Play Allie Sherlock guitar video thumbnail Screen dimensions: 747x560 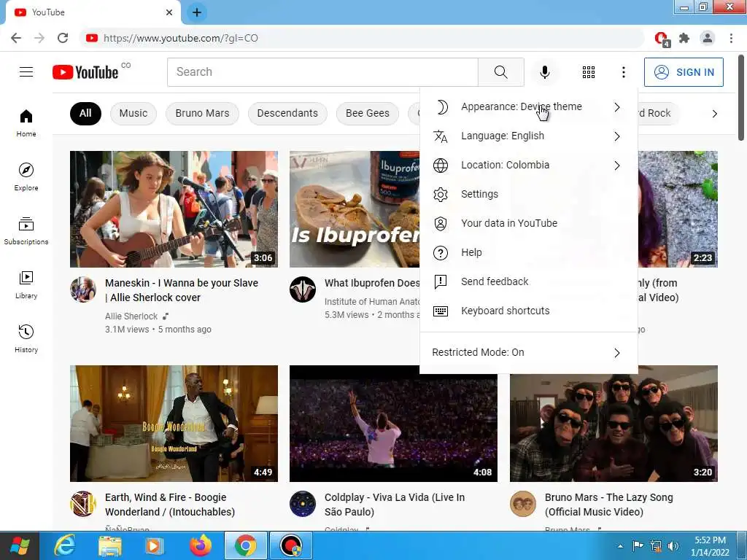pyautogui.click(x=174, y=209)
